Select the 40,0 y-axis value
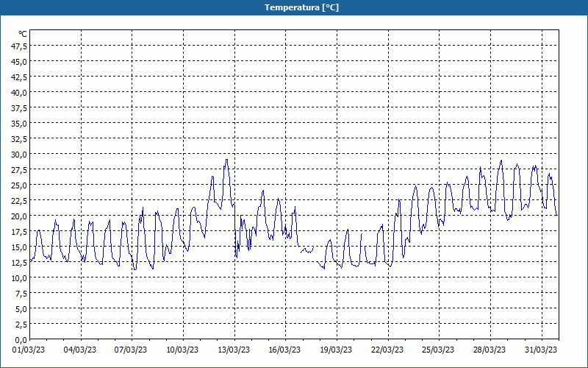The image size is (588, 368). 20,93
